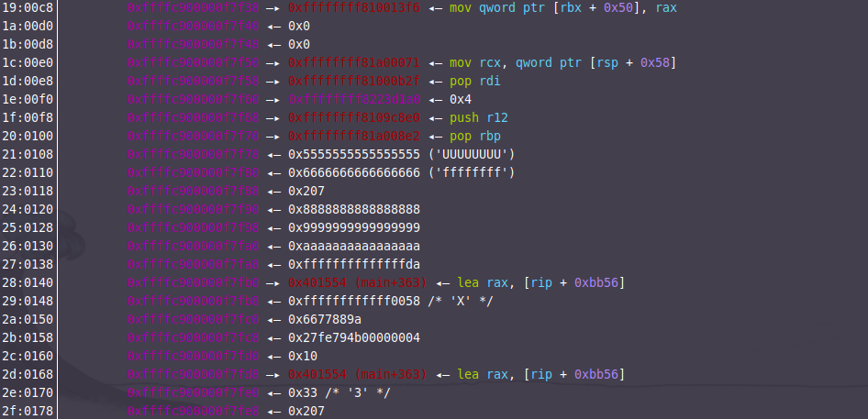
Task: Click the value 0xffffffffffffffda
Action: pos(354,264)
